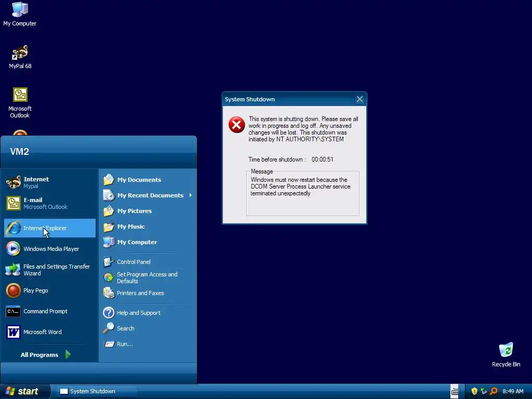Open Search from the Start menu
Image resolution: width=532 pixels, height=399 pixels.
pyautogui.click(x=148, y=328)
